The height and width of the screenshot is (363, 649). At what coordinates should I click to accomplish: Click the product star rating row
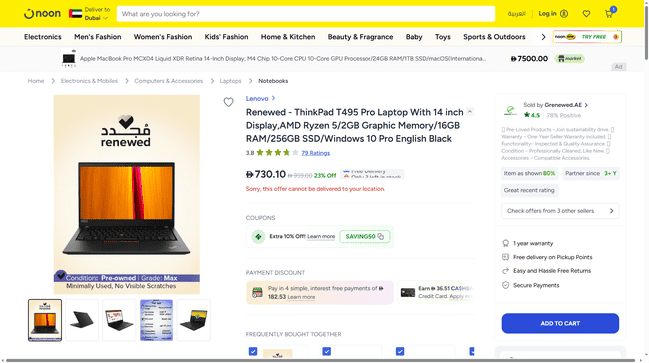[277, 153]
